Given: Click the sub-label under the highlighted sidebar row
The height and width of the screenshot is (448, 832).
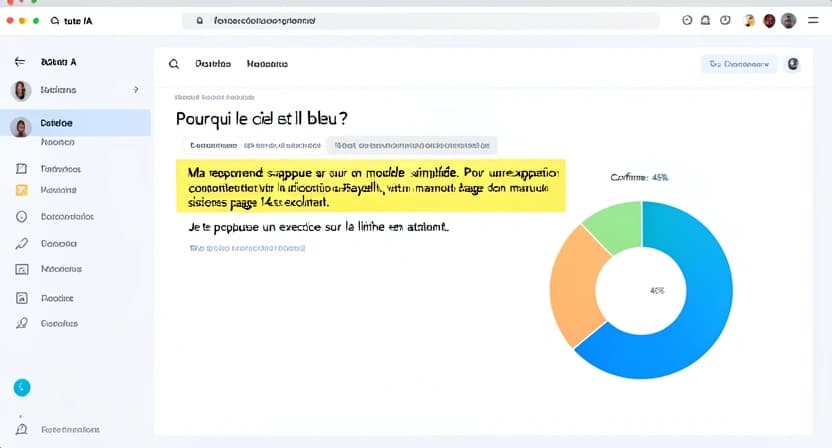Looking at the screenshot, I should coord(57,142).
